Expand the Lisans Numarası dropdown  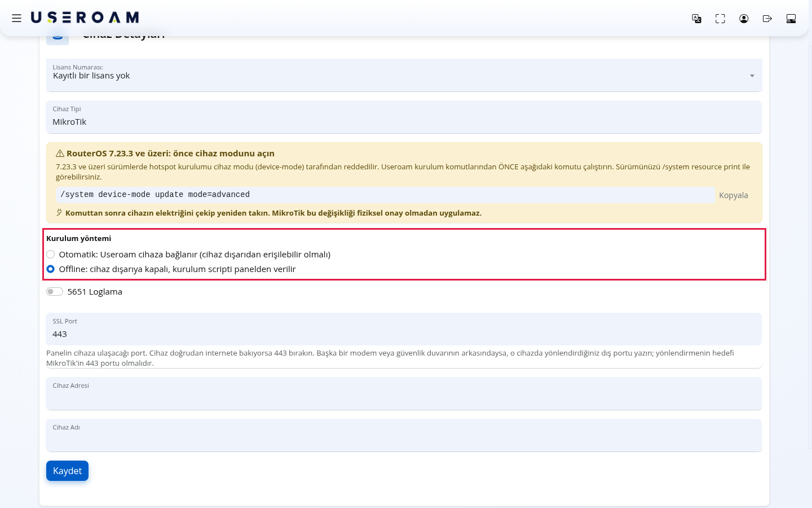click(x=404, y=76)
